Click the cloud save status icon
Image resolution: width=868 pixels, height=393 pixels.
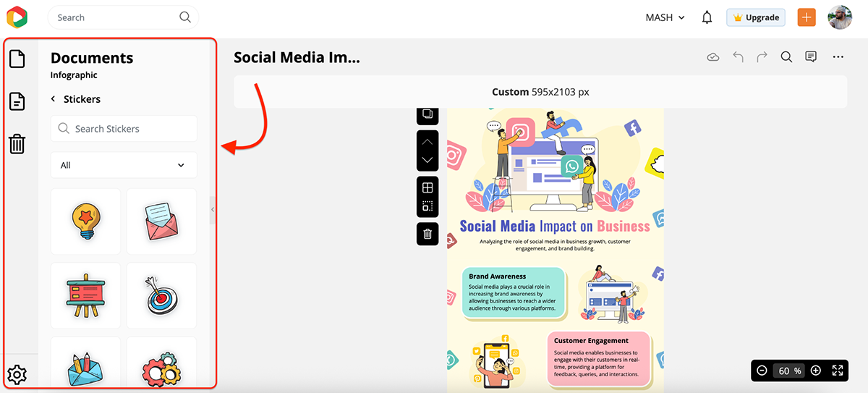pos(713,57)
